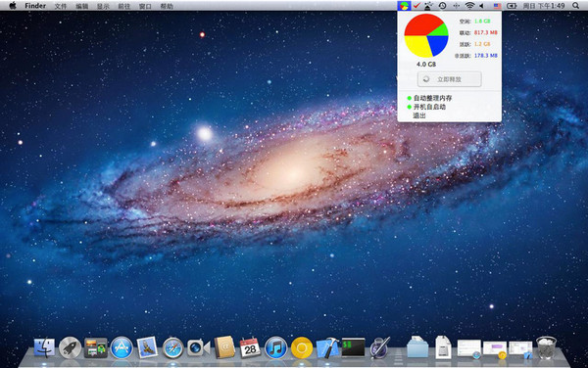Click the red checkmark menu bar icon
The height and width of the screenshot is (368, 588).
pyautogui.click(x=416, y=6)
